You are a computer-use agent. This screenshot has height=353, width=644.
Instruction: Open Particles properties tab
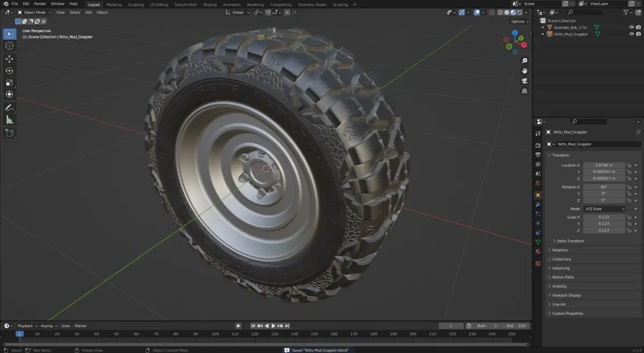tap(538, 214)
